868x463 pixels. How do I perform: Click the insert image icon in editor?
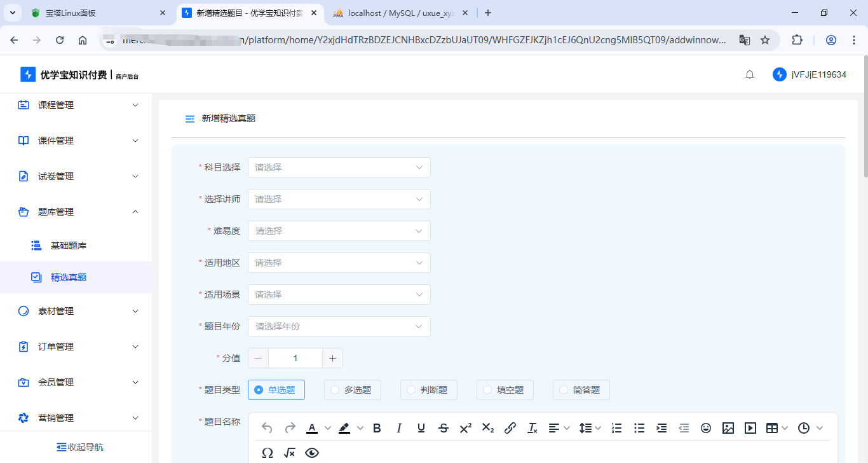tap(728, 428)
